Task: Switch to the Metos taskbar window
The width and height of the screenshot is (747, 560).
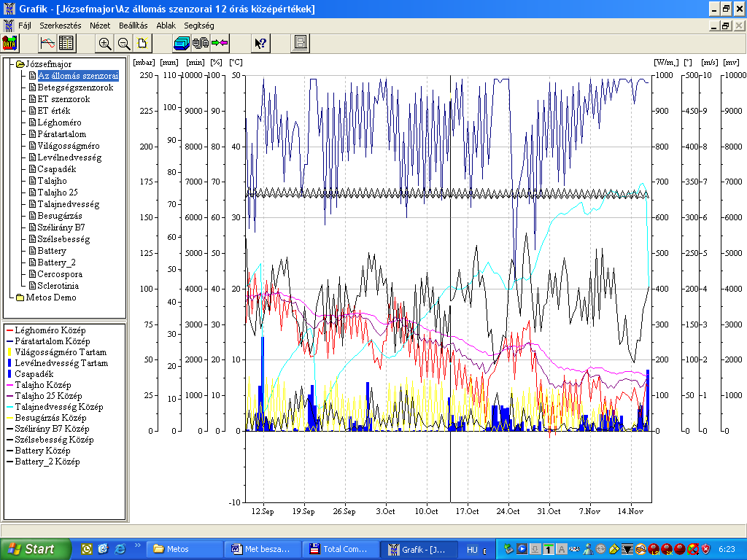Action: point(184,549)
